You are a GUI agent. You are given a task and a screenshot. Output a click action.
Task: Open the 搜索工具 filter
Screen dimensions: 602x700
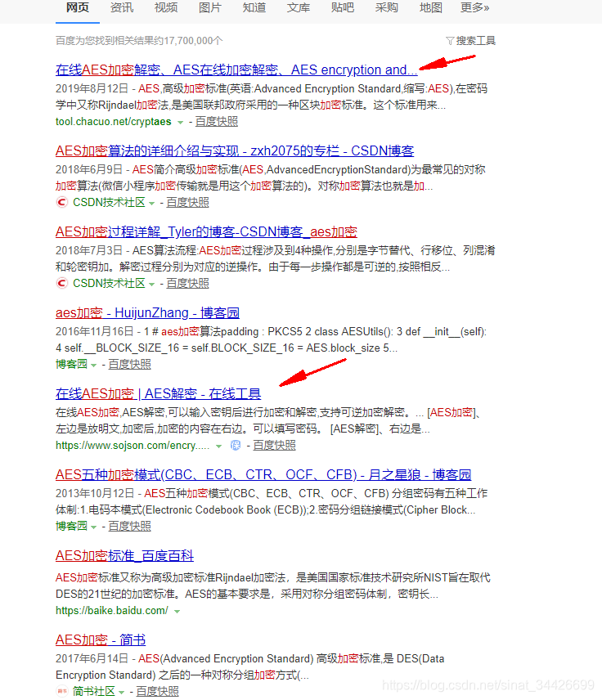(x=475, y=41)
